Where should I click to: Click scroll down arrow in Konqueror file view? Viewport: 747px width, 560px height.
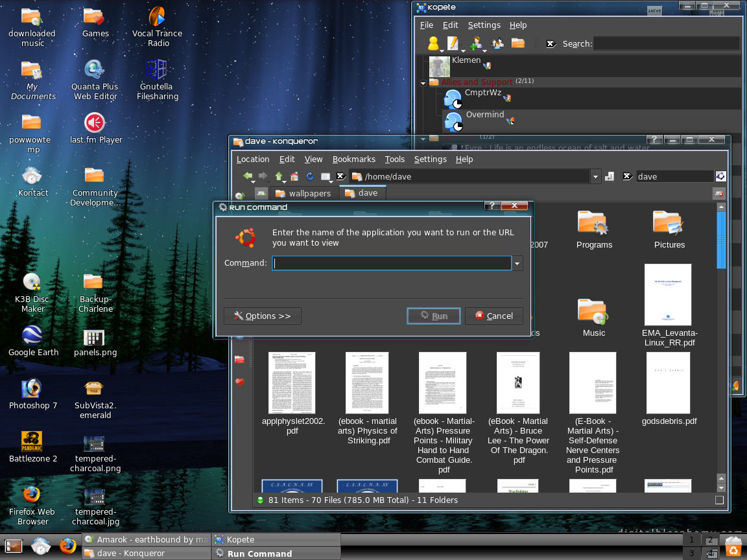(x=721, y=487)
